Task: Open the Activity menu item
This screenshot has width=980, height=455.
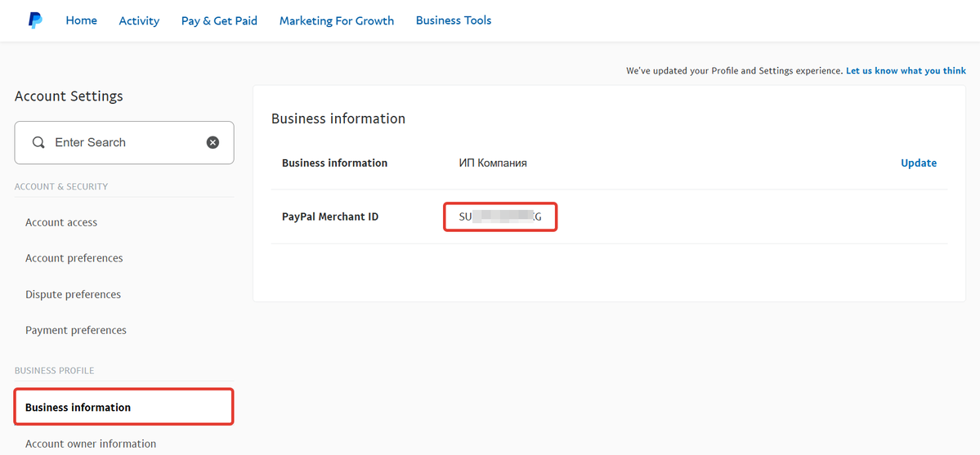Action: (140, 20)
